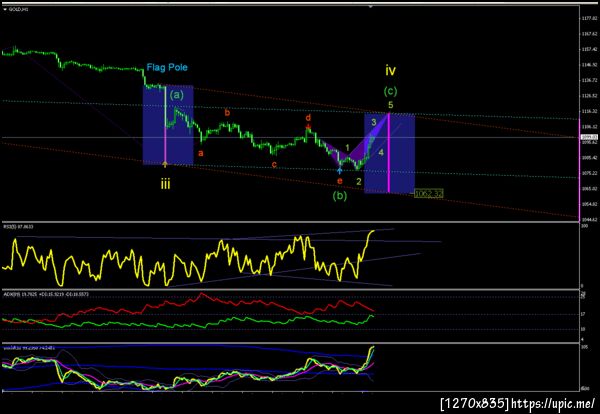Select the green '(b)' wave label

tap(340, 196)
